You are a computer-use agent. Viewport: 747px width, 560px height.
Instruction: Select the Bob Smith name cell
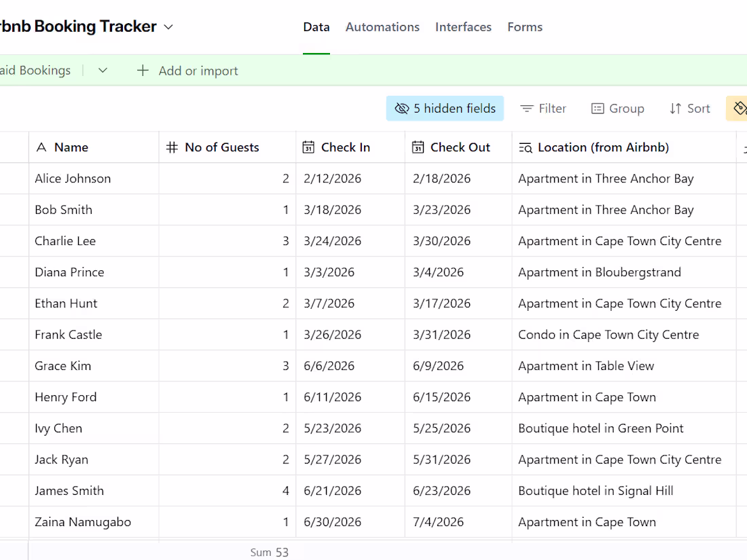click(94, 210)
